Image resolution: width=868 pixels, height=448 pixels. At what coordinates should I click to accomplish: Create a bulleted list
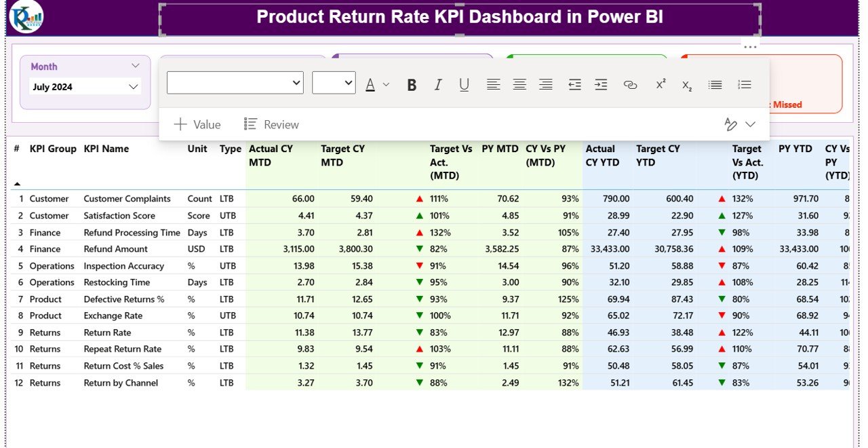[x=715, y=84]
